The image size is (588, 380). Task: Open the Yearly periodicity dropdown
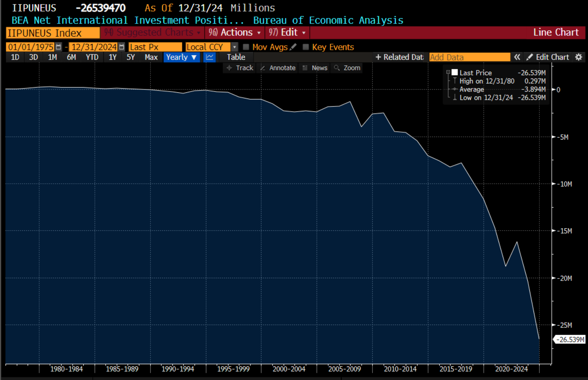[x=181, y=57]
